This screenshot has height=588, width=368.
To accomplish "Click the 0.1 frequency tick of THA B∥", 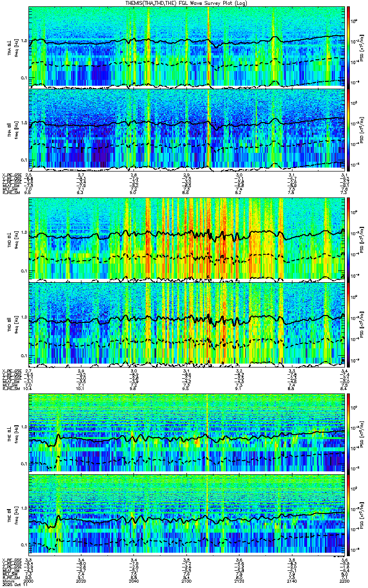I will point(25,160).
